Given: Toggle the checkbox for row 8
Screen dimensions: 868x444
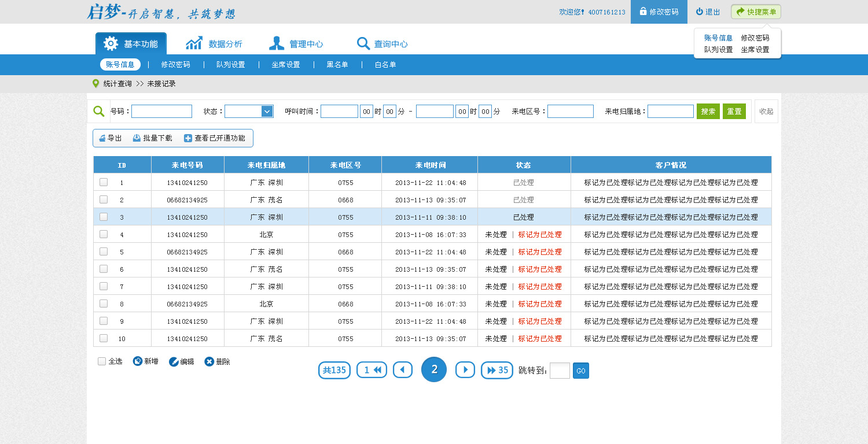Looking at the screenshot, I should [x=104, y=303].
